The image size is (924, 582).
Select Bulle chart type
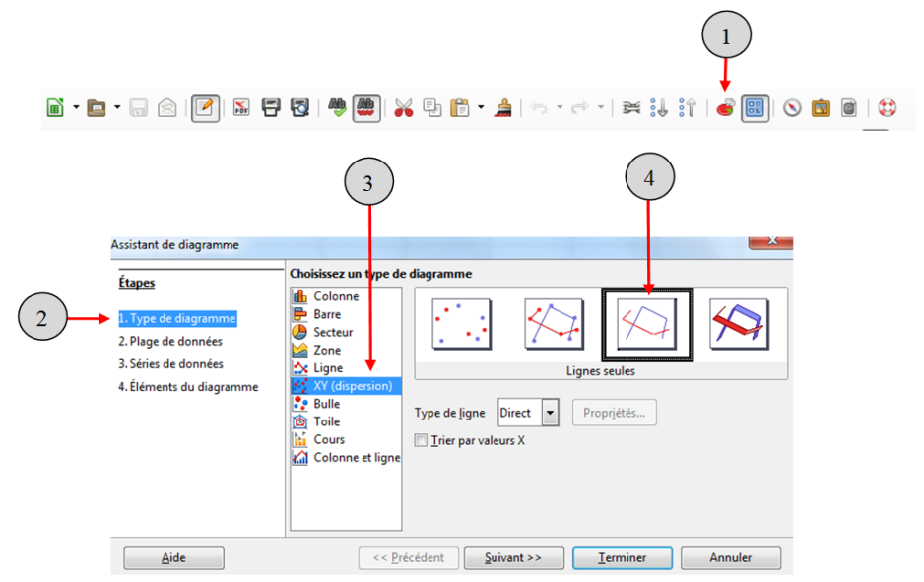pyautogui.click(x=346, y=404)
